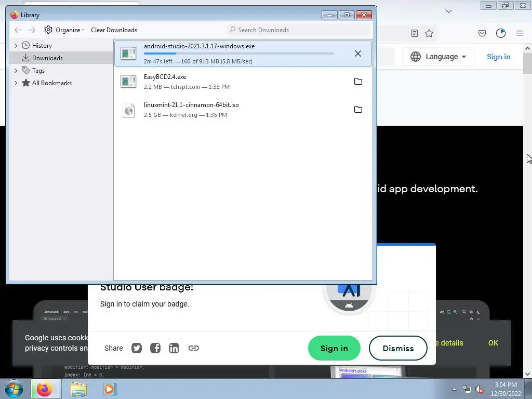The width and height of the screenshot is (532, 399).
Task: Open containing folder for EasyBCD2.4.exe
Action: point(358,82)
